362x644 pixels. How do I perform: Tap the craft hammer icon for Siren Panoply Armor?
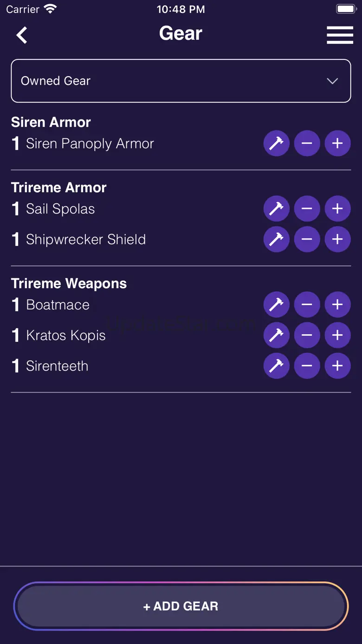(x=276, y=143)
